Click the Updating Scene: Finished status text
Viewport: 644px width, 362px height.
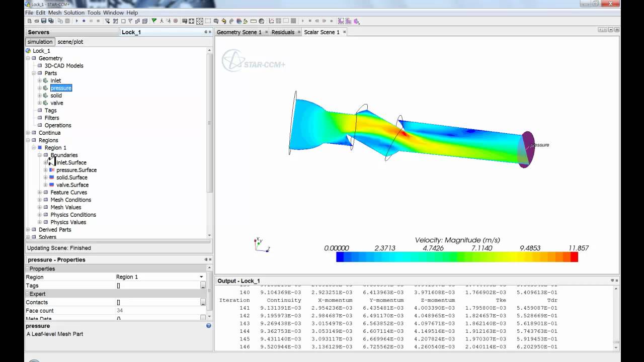[x=59, y=248]
